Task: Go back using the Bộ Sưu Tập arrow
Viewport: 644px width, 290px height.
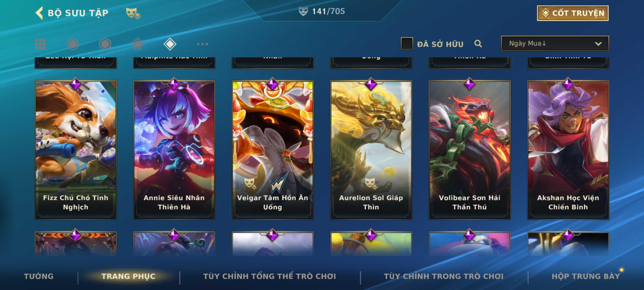Action: click(39, 13)
